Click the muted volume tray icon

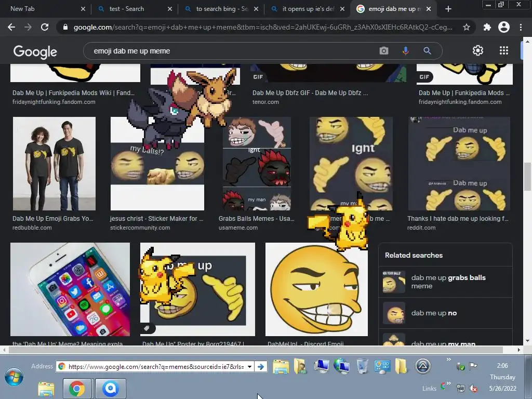473,388
